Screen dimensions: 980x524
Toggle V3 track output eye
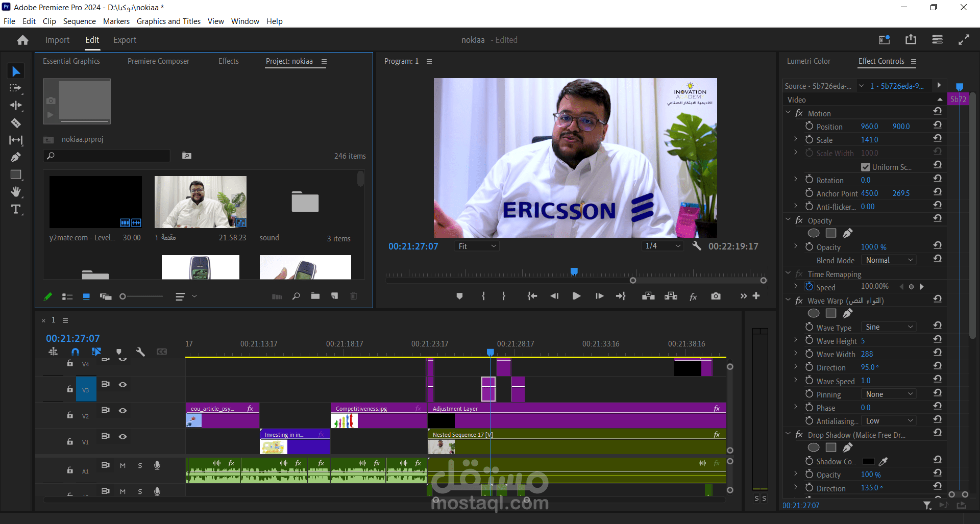[122, 384]
